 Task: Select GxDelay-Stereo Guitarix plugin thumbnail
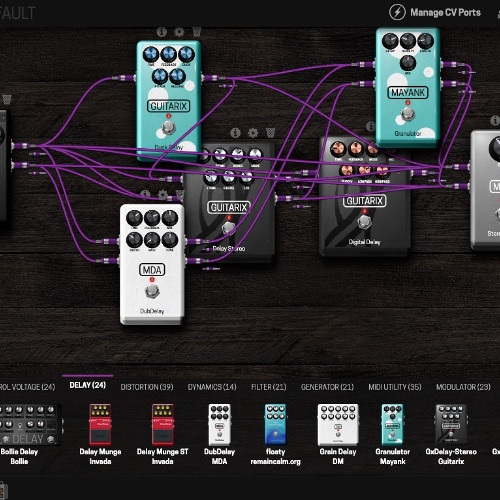(x=451, y=425)
